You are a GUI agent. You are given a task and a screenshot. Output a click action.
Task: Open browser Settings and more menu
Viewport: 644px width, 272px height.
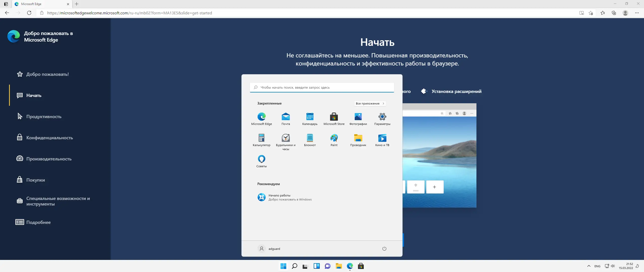click(x=637, y=13)
